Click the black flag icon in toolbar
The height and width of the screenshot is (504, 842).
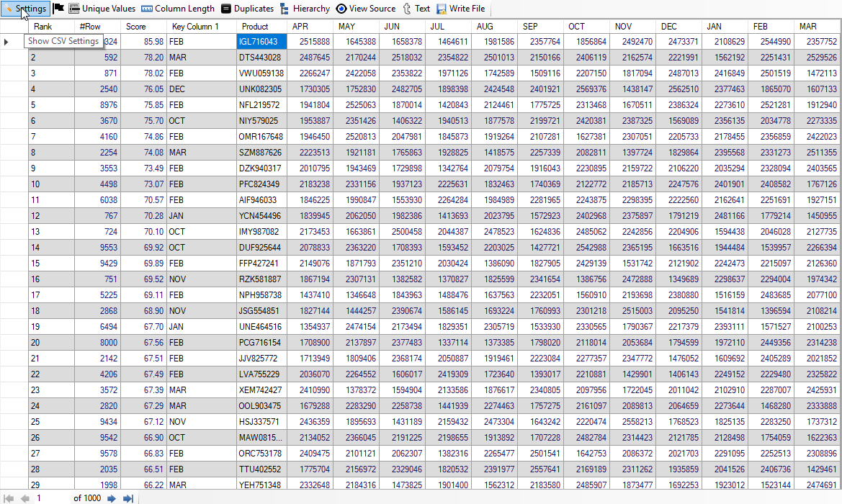59,9
